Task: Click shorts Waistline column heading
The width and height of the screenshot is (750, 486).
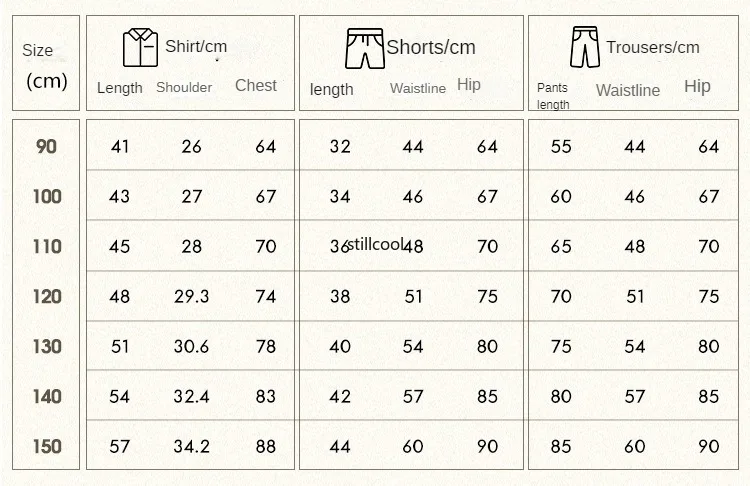Action: tap(418, 88)
